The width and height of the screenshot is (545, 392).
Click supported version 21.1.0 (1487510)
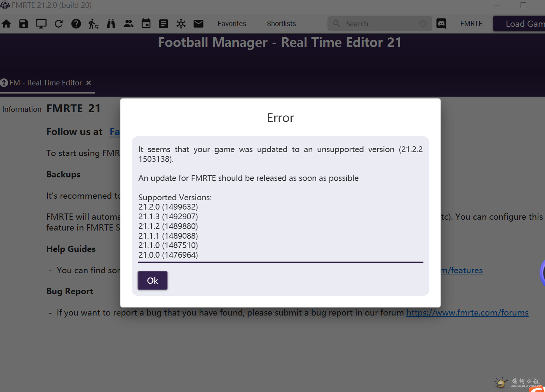click(x=168, y=245)
